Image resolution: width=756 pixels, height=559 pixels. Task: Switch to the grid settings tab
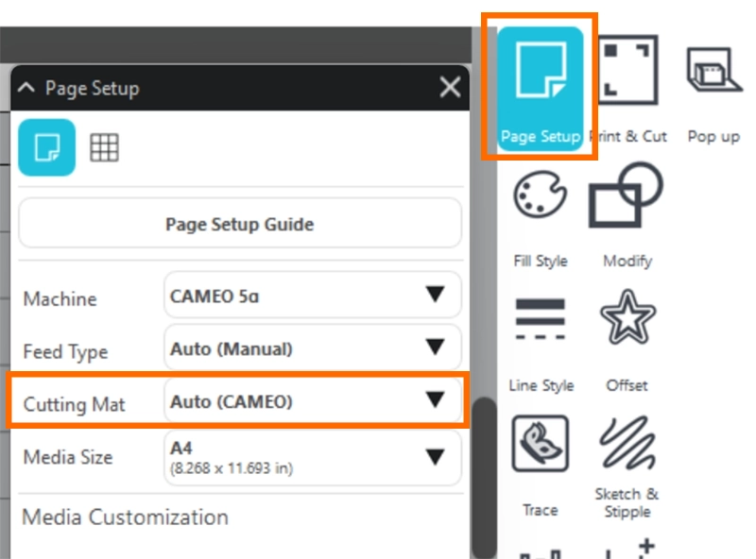point(103,147)
